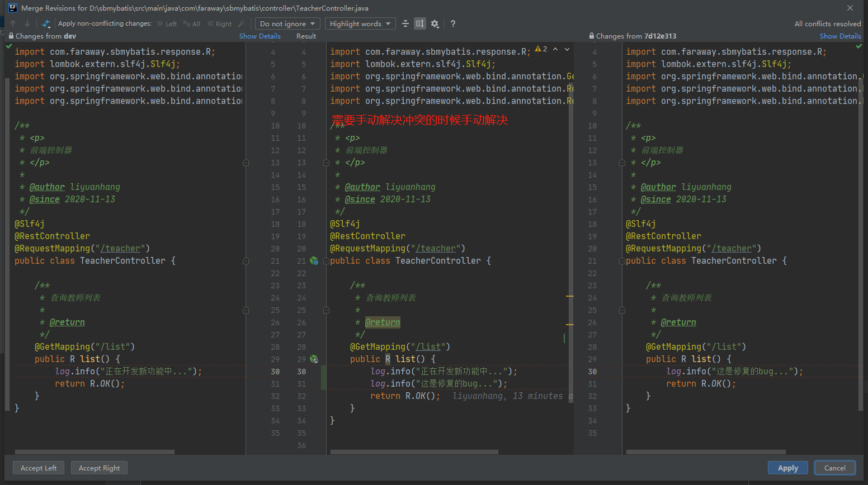Click the Accept Left button

[x=38, y=468]
